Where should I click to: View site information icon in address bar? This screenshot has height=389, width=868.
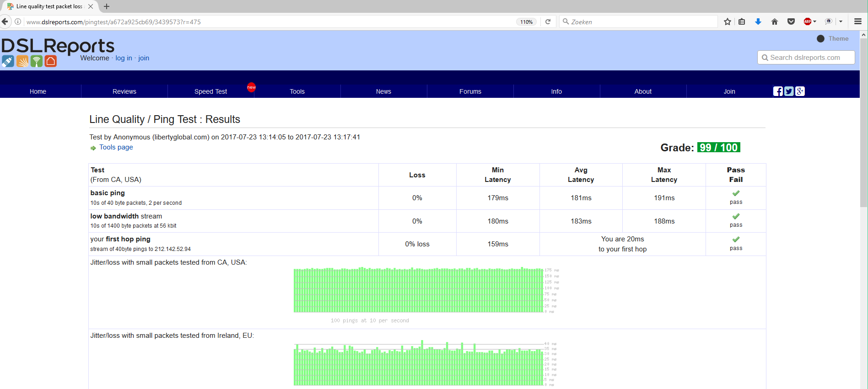pyautogui.click(x=18, y=21)
